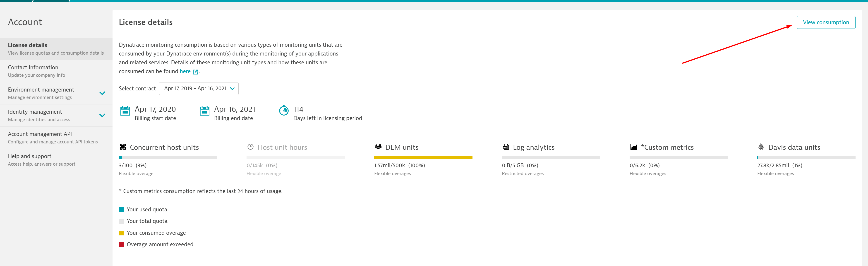
Task: Click the Custom metrics chart icon
Action: pos(633,147)
